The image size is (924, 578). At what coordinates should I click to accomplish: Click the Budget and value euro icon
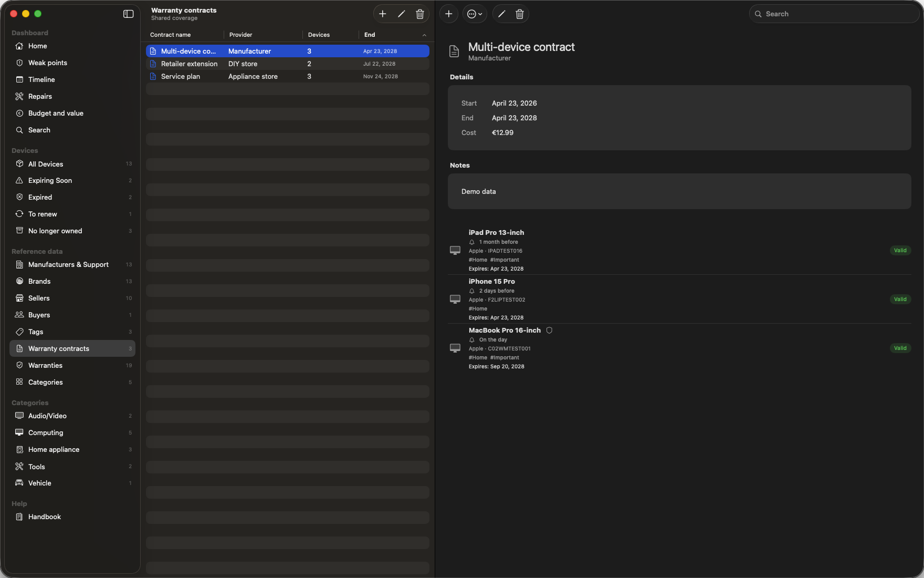19,113
